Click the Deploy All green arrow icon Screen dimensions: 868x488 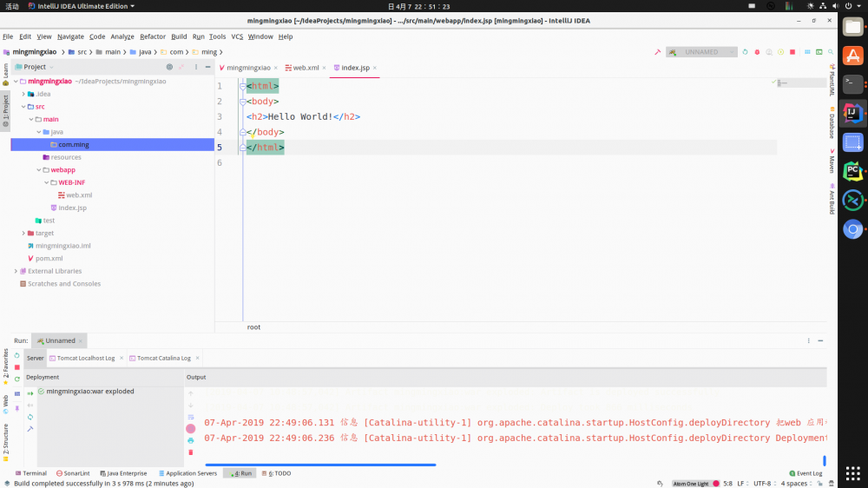pyautogui.click(x=30, y=393)
